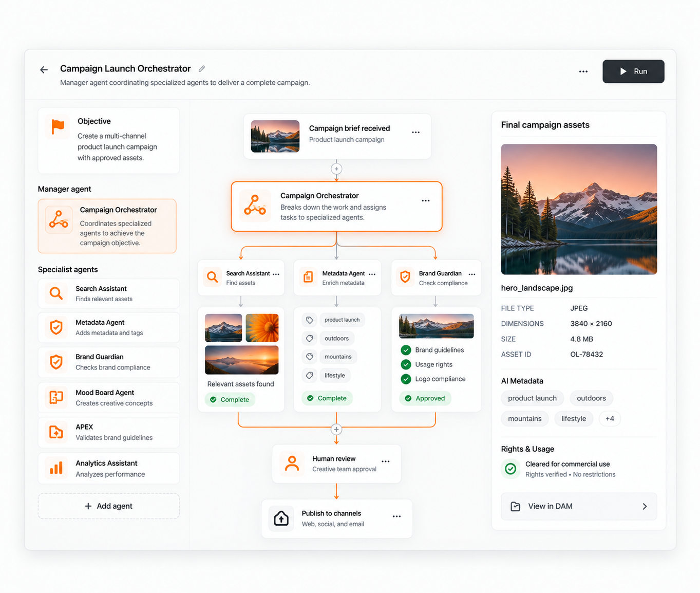Show the +4 more AI Metadata tags
Screen dimensions: 700x593
(610, 419)
